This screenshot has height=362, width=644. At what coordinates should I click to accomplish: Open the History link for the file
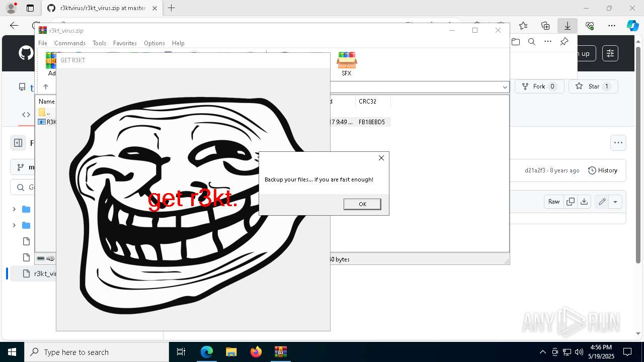pyautogui.click(x=603, y=170)
